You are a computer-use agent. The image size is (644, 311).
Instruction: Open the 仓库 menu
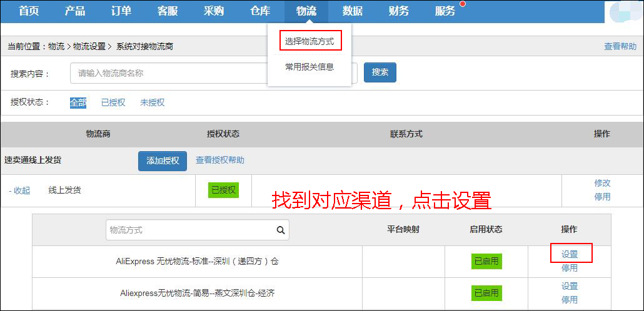click(x=260, y=11)
